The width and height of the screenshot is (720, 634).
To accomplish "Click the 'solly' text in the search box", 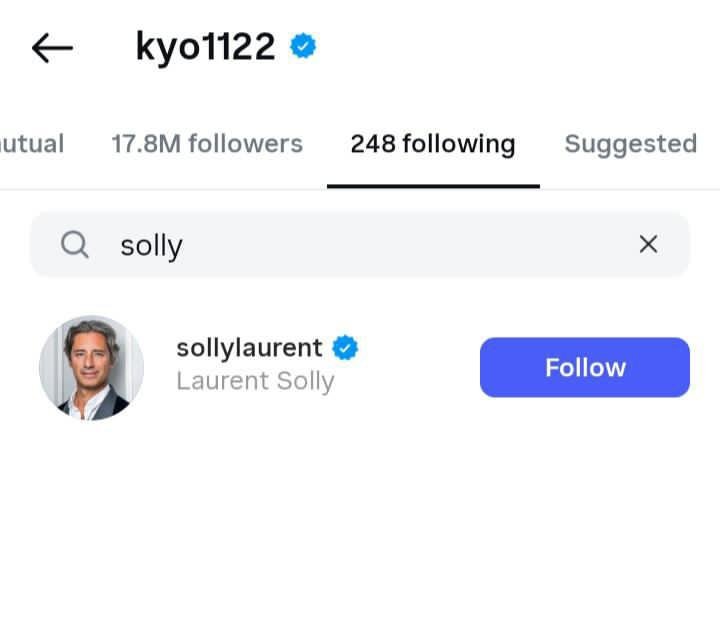I will point(152,247).
